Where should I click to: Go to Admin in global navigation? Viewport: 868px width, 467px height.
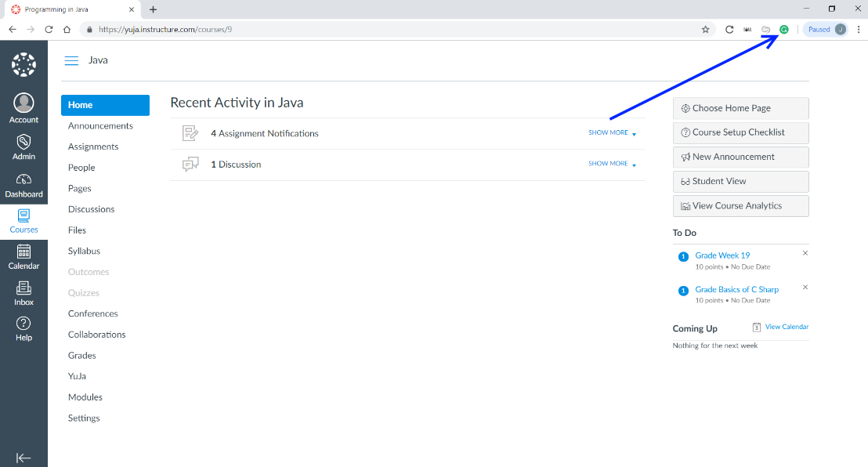pos(24,147)
